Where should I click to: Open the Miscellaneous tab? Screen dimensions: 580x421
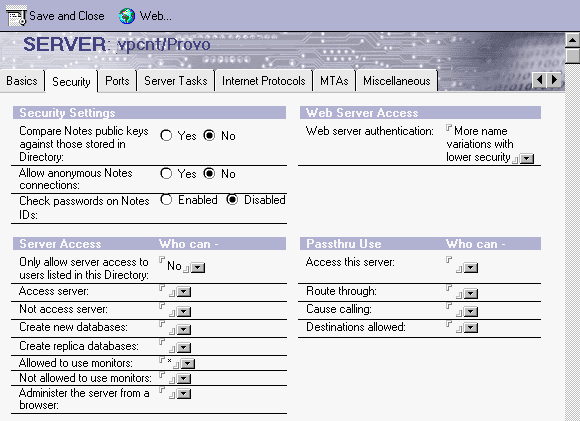(397, 81)
